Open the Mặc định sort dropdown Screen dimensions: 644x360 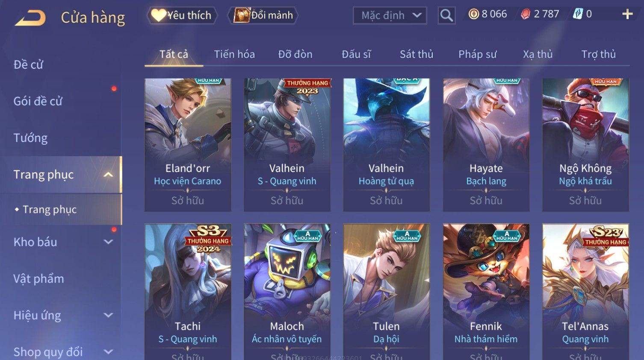[x=390, y=15]
